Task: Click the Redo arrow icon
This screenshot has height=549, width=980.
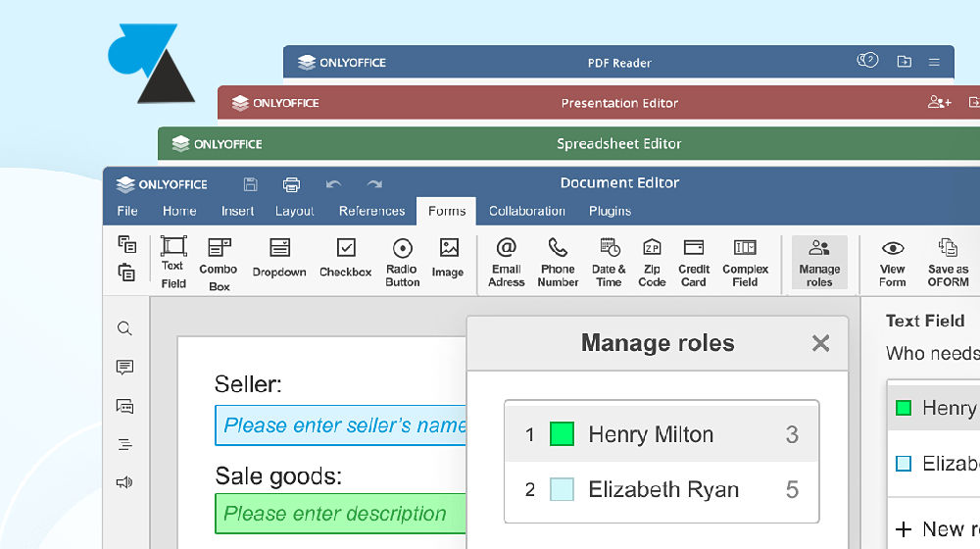Action: tap(374, 184)
